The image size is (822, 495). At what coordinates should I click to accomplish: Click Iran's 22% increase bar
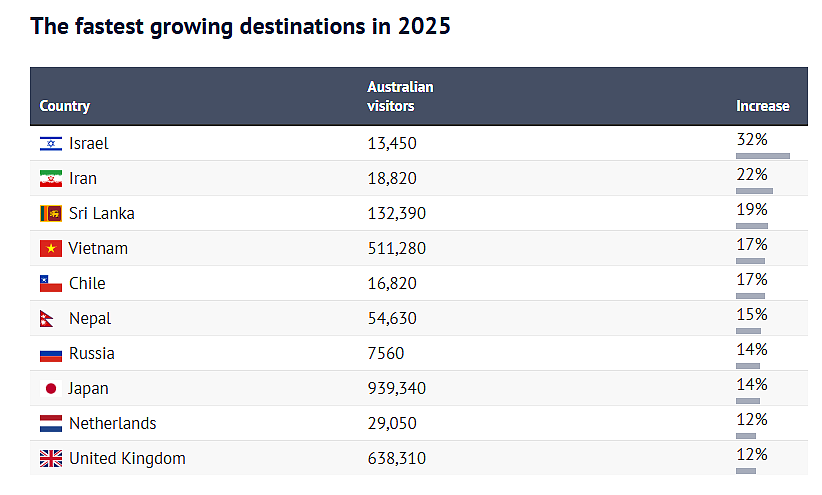[x=754, y=191]
